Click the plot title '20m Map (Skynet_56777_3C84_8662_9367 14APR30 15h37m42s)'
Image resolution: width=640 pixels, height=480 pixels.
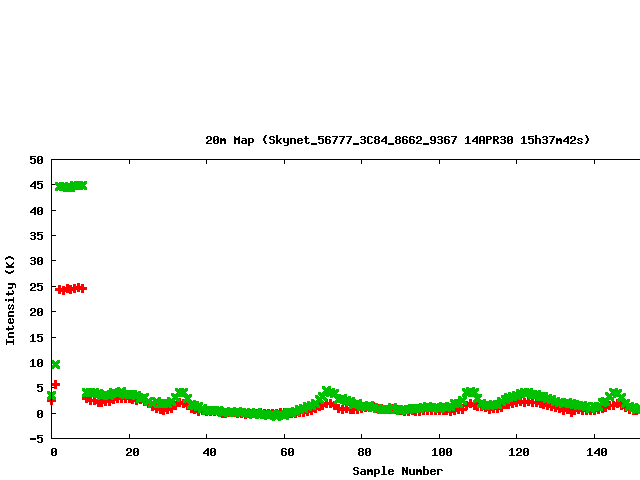point(398,140)
